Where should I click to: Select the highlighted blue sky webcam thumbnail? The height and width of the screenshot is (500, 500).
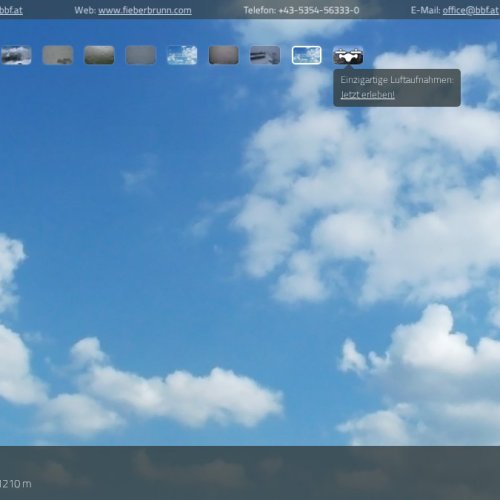tap(306, 55)
